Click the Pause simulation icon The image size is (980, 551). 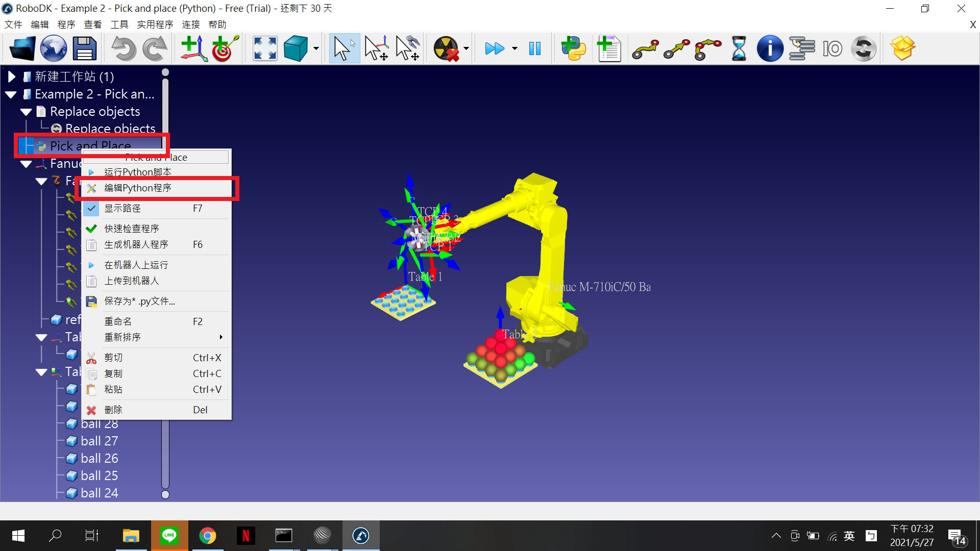(534, 49)
